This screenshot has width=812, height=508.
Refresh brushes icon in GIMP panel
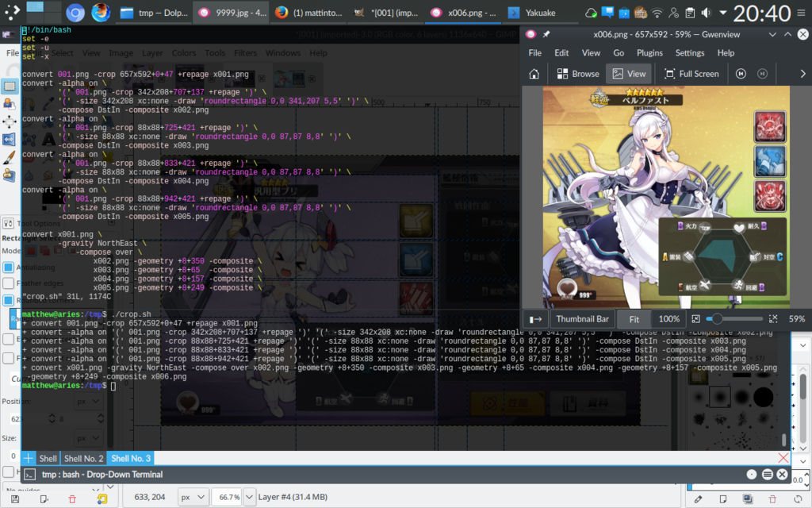[798, 499]
